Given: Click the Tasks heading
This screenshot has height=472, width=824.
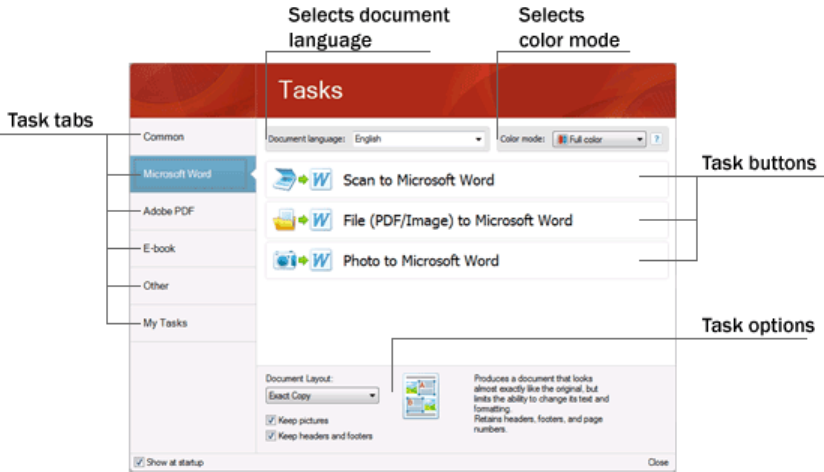Looking at the screenshot, I should pyautogui.click(x=311, y=89).
